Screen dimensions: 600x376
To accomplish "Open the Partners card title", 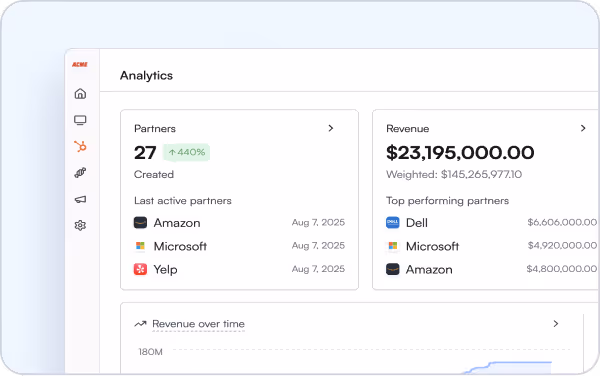I will (155, 129).
